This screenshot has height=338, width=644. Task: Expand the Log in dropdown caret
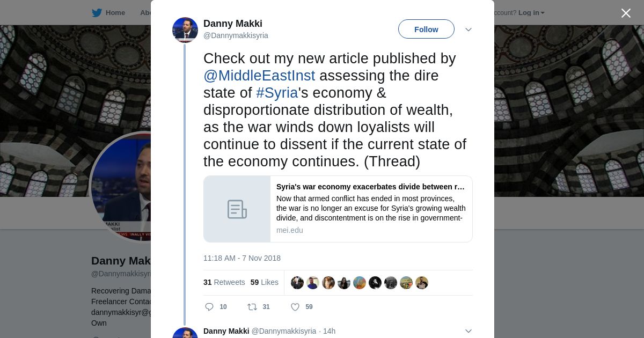click(x=543, y=13)
